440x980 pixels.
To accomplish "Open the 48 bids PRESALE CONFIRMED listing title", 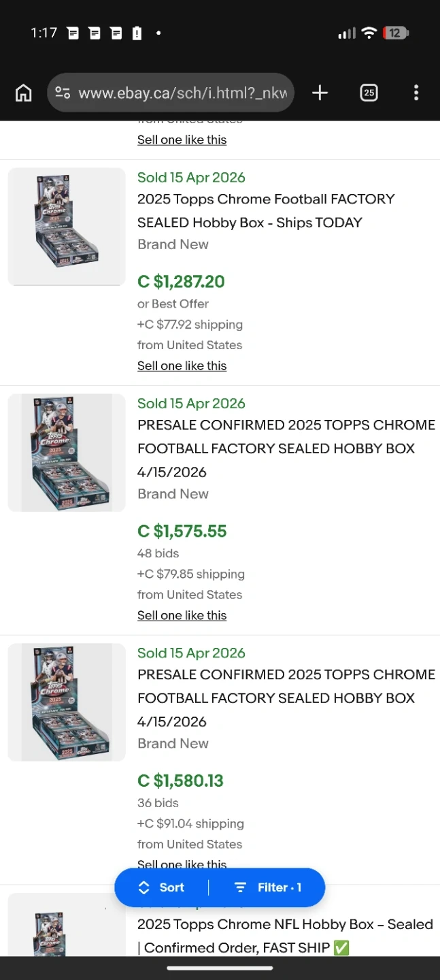I will [x=286, y=448].
